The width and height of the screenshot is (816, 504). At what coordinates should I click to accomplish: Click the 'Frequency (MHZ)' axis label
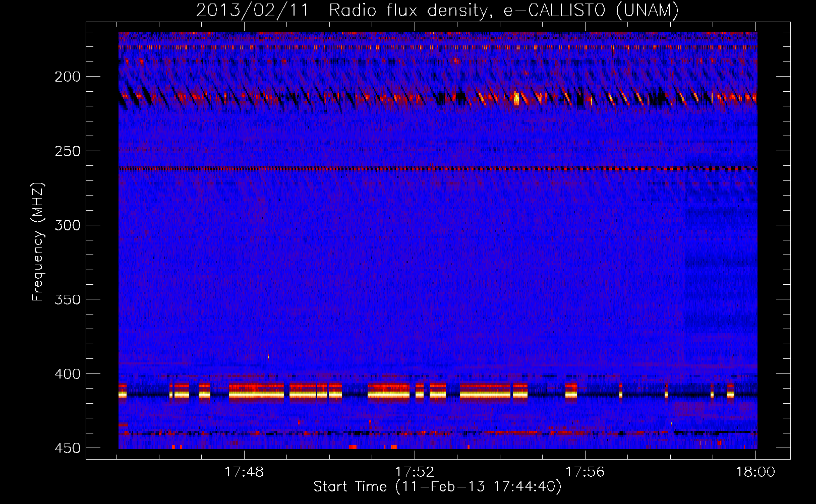[x=37, y=241]
